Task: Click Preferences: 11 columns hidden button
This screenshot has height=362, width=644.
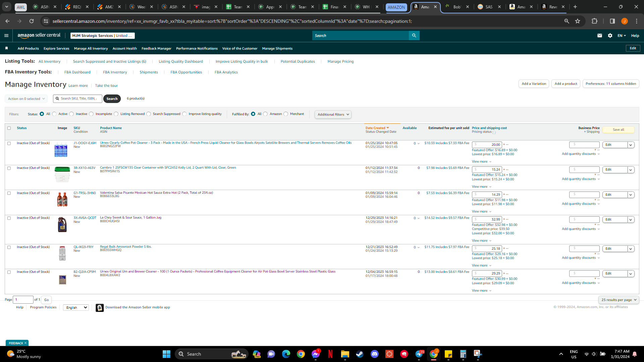Action: [x=611, y=84]
